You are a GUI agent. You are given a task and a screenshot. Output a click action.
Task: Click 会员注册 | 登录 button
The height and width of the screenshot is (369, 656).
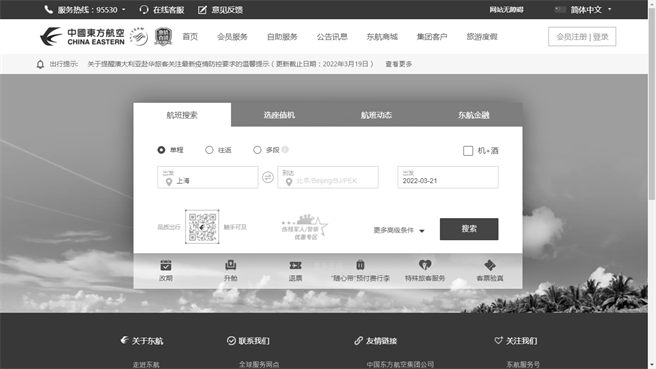tap(582, 37)
